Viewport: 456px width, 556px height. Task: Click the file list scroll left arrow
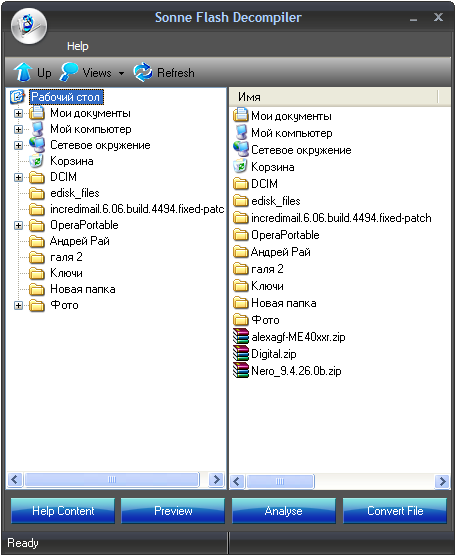click(237, 482)
